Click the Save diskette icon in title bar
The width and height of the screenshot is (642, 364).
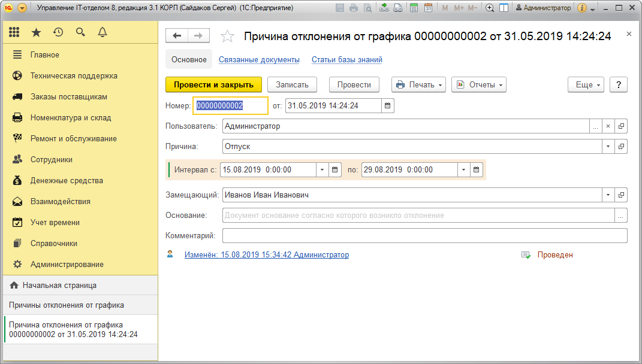tap(340, 8)
